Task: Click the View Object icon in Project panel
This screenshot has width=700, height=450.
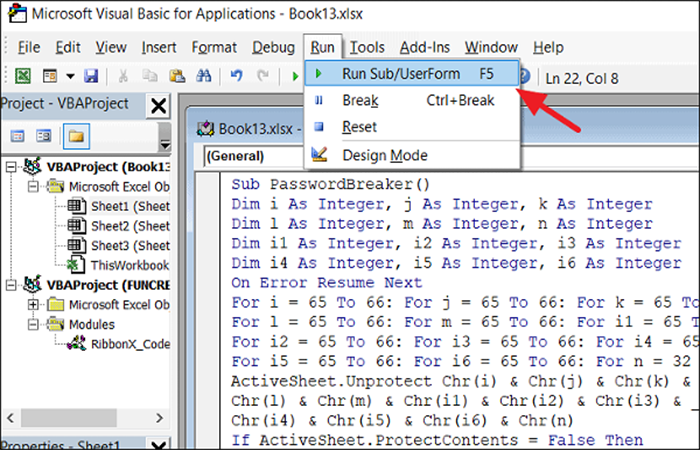Action: pyautogui.click(x=44, y=136)
